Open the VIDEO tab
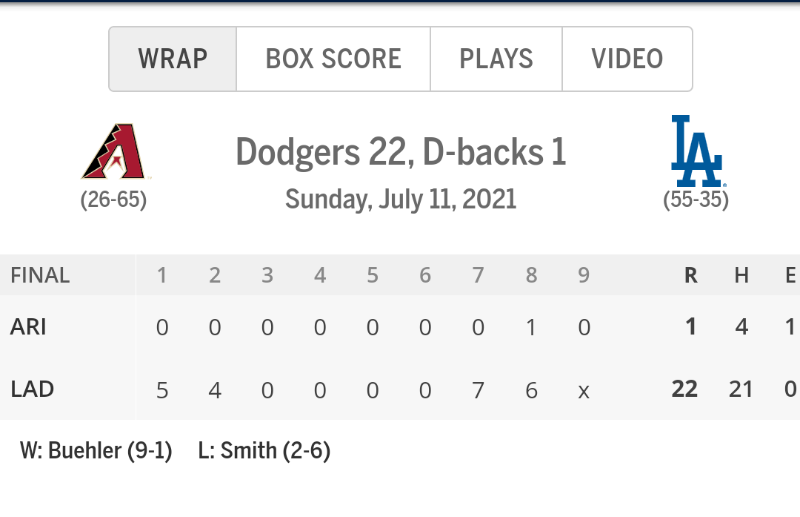Screen dimensions: 800x517 [627, 59]
